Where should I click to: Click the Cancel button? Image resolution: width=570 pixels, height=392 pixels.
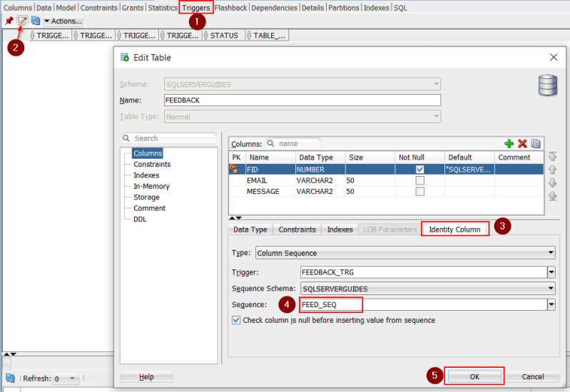coord(533,377)
